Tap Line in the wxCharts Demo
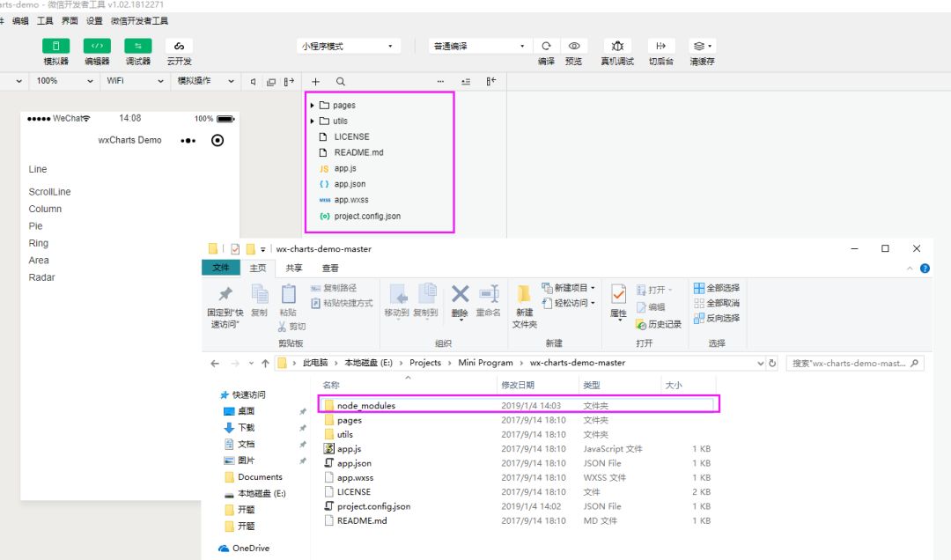Viewport: 951px width, 560px height. pyautogui.click(x=38, y=169)
